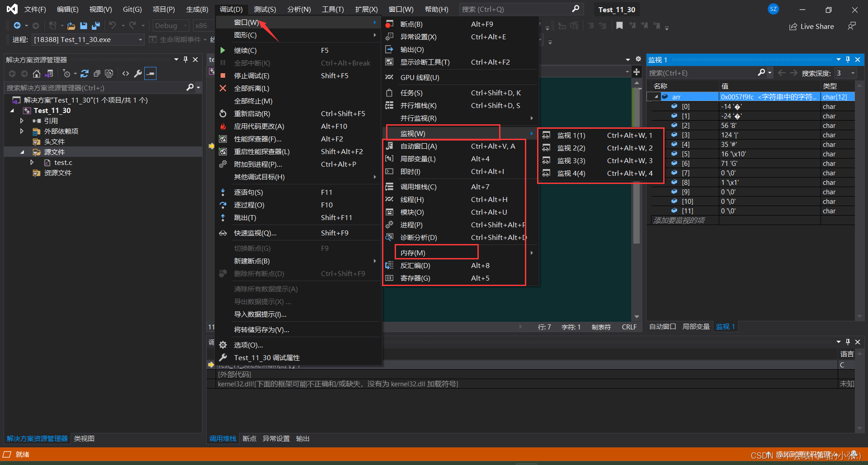Click the Save All icon

pos(95,26)
